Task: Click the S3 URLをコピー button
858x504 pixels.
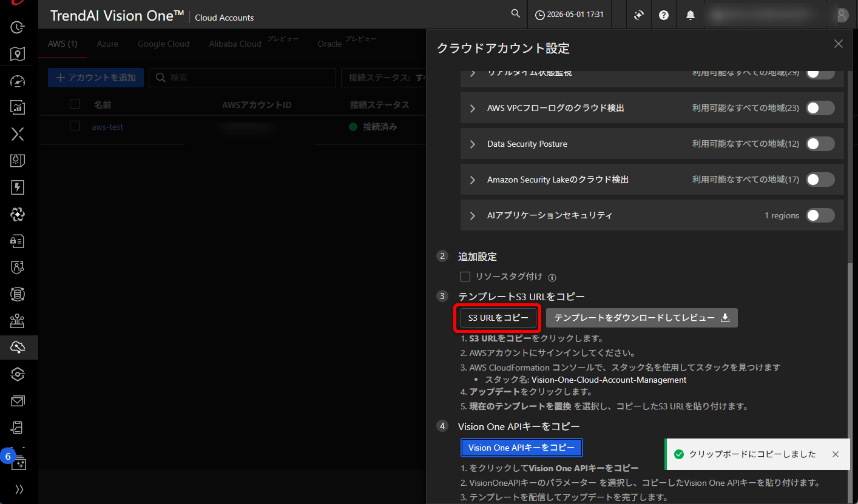Action: (498, 318)
